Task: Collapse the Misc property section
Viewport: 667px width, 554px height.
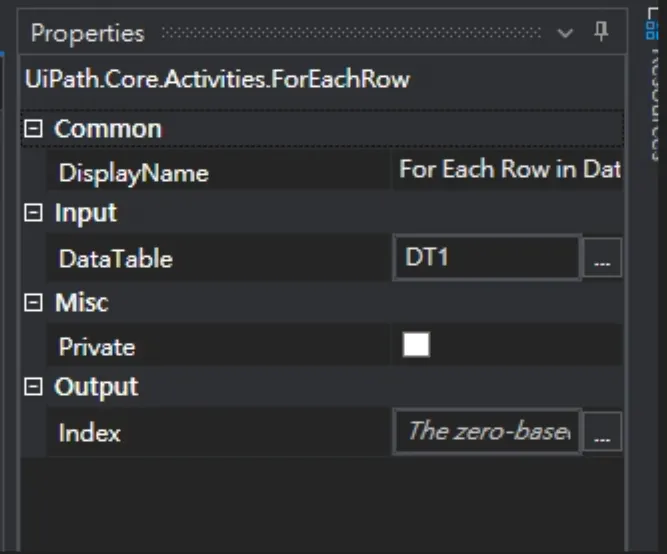Action: pyautogui.click(x=34, y=303)
